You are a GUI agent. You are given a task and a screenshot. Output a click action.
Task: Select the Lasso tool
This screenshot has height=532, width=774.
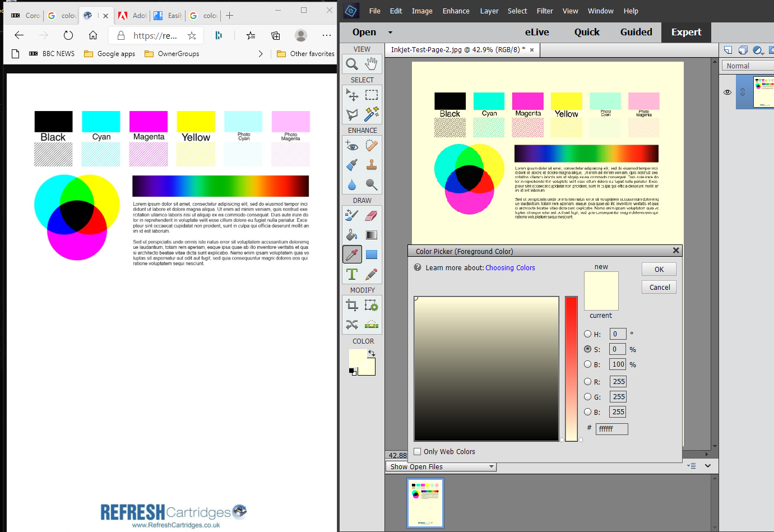point(351,114)
